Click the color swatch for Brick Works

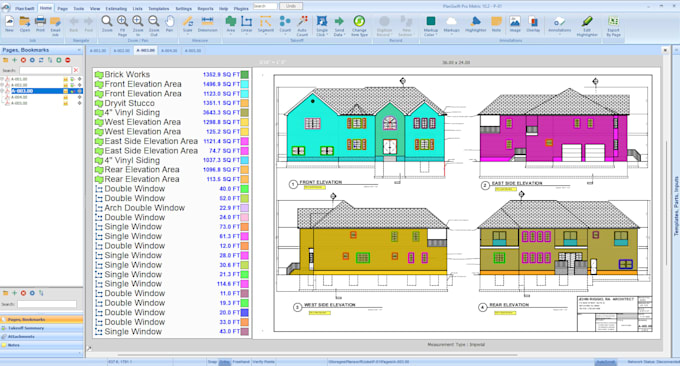245,75
